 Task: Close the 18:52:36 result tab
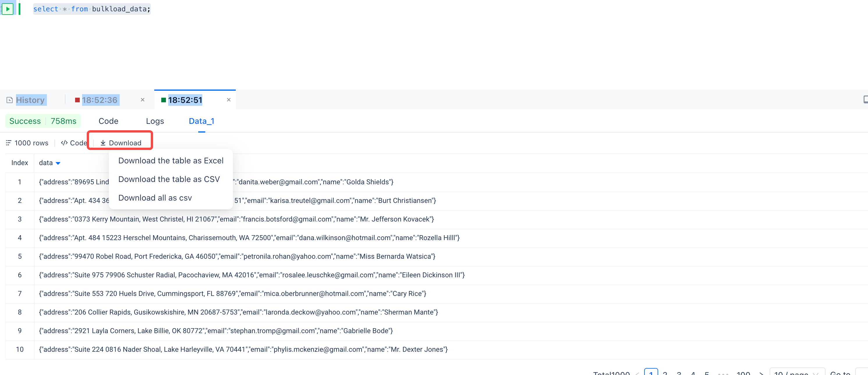(x=143, y=100)
